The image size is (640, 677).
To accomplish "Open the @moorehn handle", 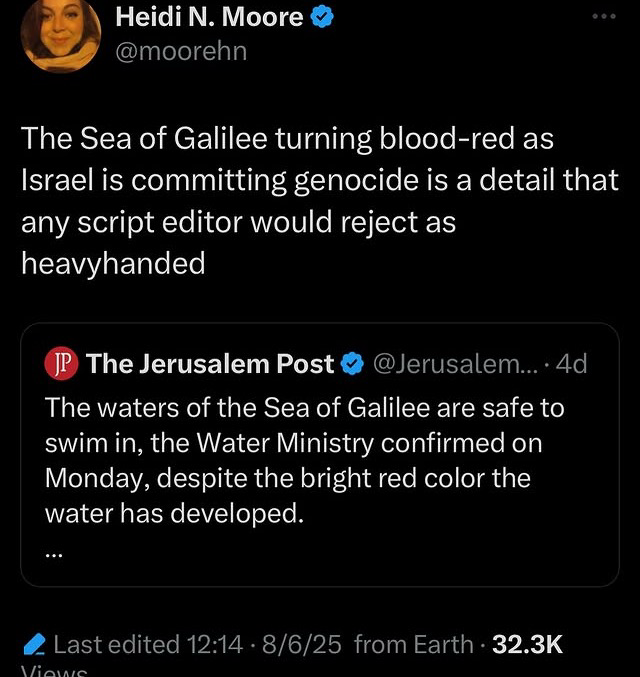I will click(x=180, y=50).
